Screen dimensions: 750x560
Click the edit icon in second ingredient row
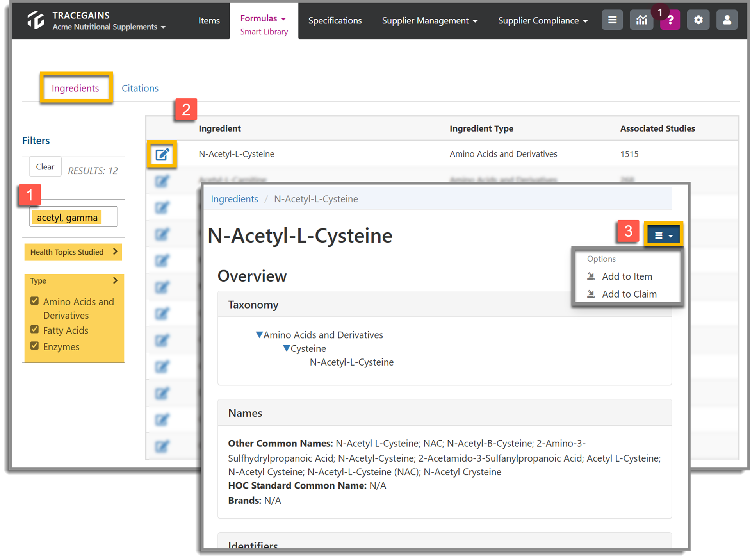point(162,181)
